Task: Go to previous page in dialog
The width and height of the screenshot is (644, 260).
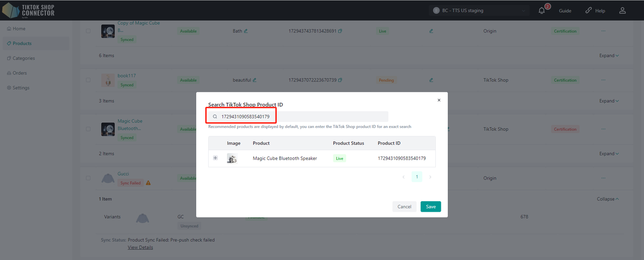Action: point(404,177)
